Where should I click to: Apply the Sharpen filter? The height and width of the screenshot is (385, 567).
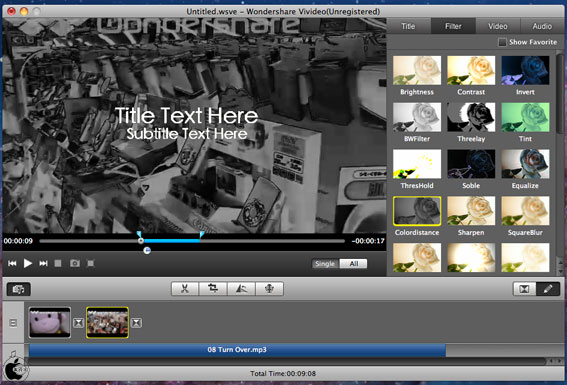[x=471, y=211]
